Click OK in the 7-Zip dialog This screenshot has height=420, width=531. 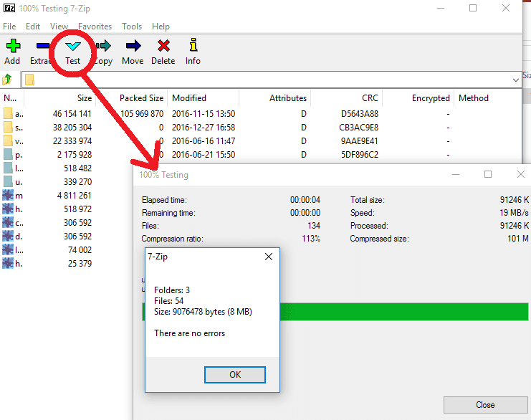[x=235, y=375]
